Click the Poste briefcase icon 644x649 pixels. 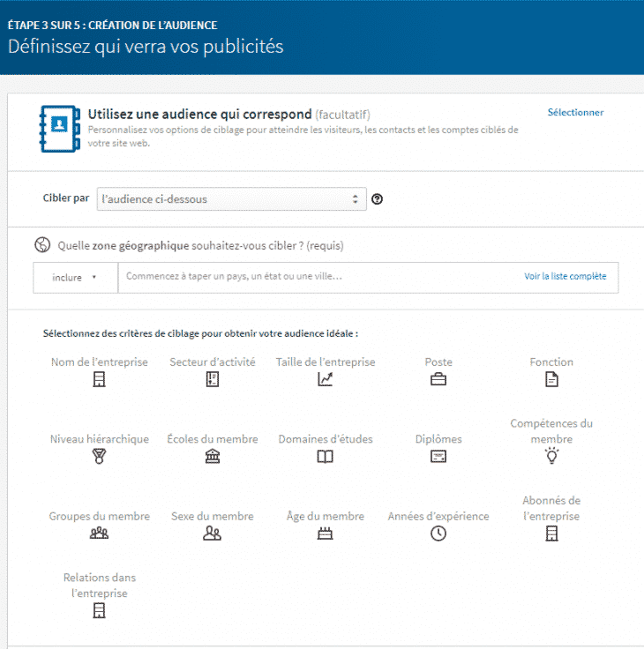[438, 380]
